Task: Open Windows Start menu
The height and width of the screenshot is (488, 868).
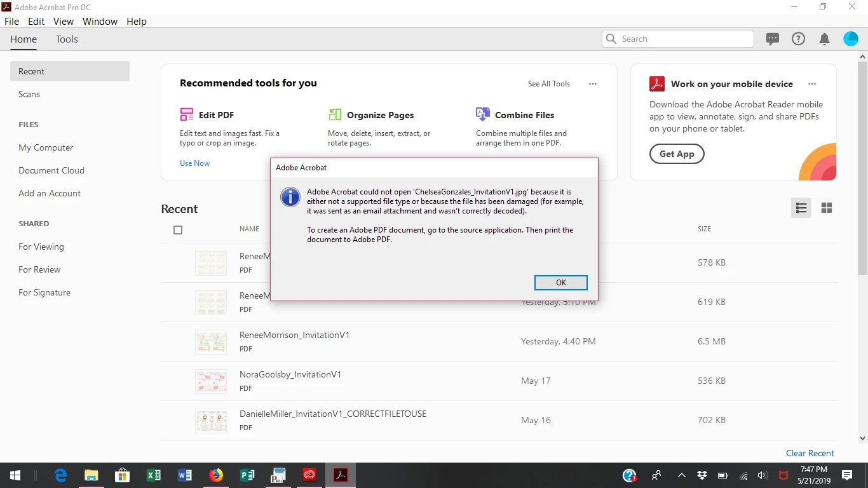Action: [x=15, y=475]
